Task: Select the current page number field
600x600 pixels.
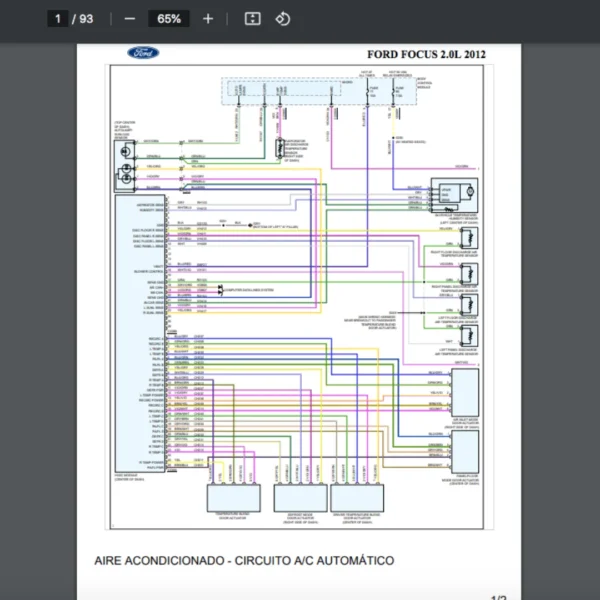Action: [59, 19]
